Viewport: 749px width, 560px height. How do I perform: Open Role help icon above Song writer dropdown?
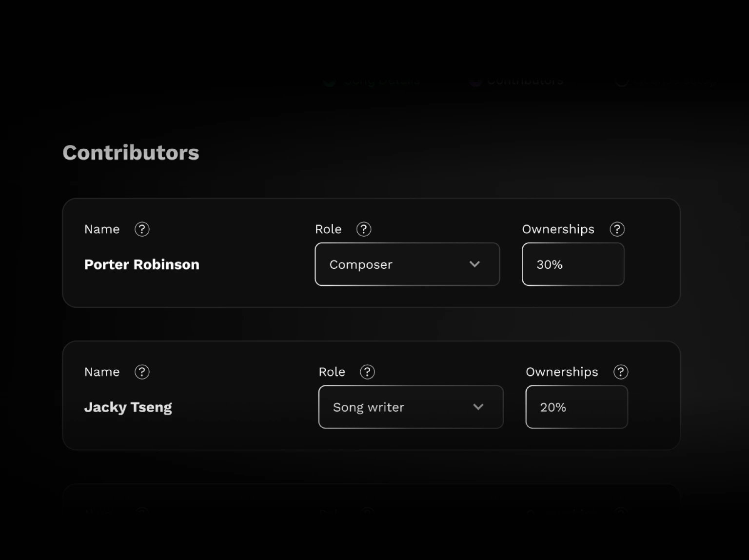pos(367,372)
